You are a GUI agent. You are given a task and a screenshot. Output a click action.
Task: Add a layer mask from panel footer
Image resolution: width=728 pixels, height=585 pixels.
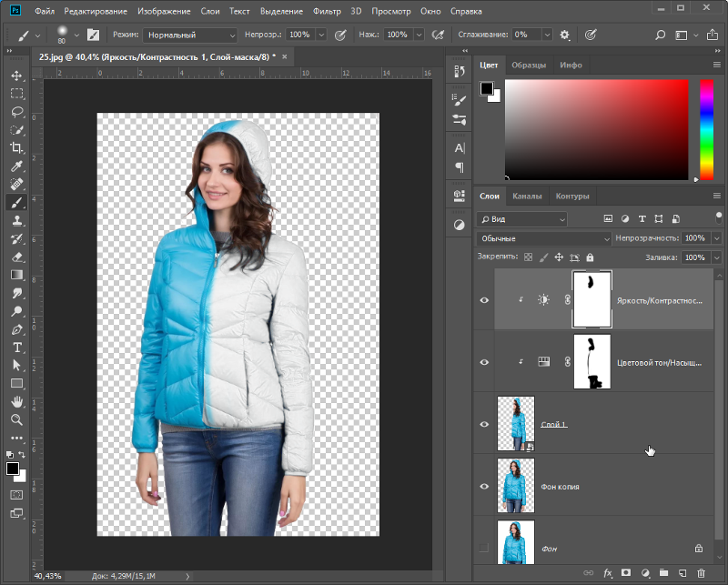(x=626, y=573)
